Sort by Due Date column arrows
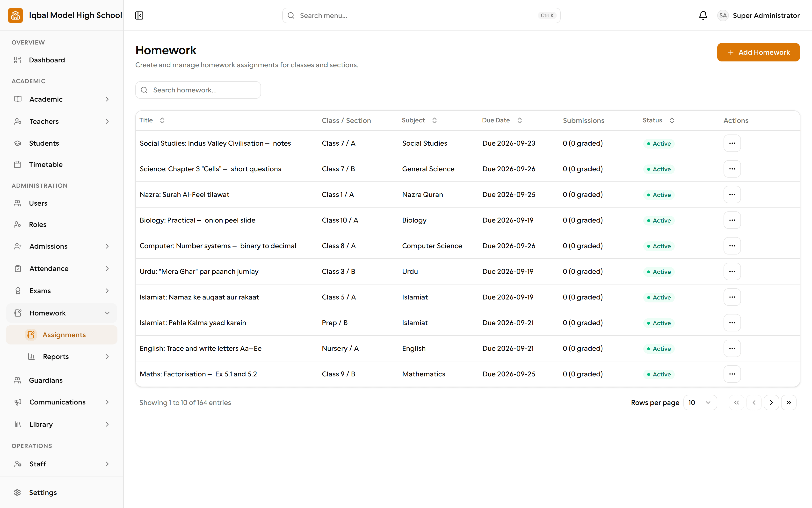This screenshot has width=812, height=508. (519, 120)
